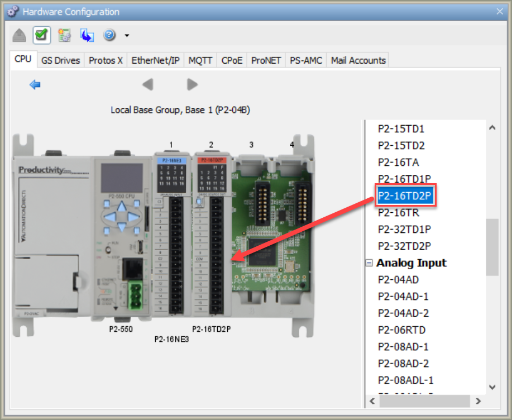This screenshot has width=512, height=420.
Task: Choose the P2-08AD-1 analog input module
Action: click(x=403, y=347)
